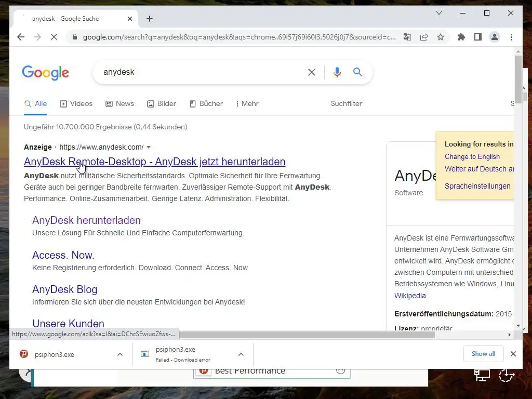
Task: Open the Access. Now. link
Action: [x=63, y=255]
